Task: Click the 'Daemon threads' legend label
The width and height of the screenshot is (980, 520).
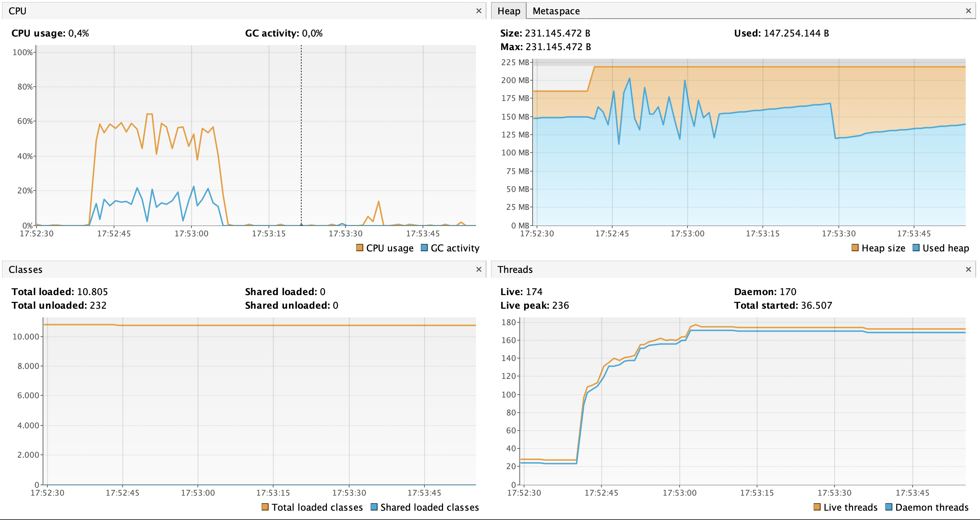Action: [932, 507]
